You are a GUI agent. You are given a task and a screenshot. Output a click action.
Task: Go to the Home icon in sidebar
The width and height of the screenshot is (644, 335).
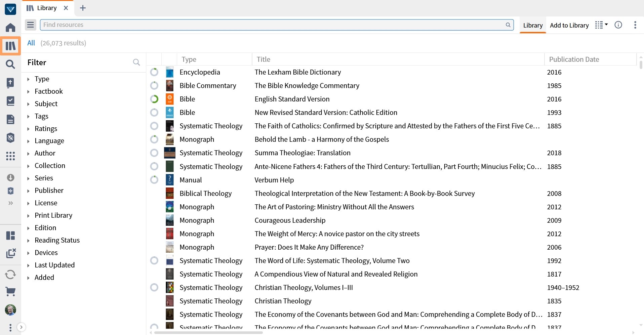10,27
